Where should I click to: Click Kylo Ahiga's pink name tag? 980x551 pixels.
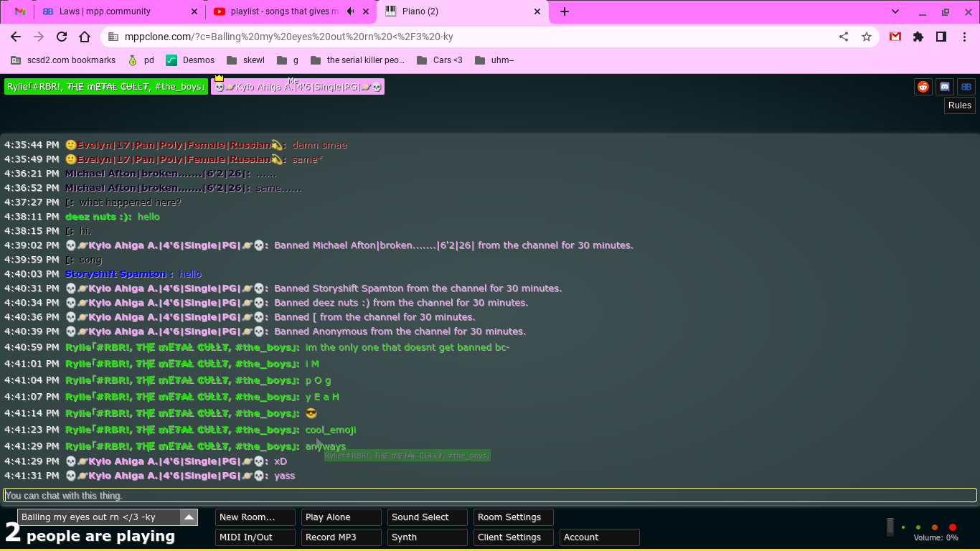pos(298,87)
